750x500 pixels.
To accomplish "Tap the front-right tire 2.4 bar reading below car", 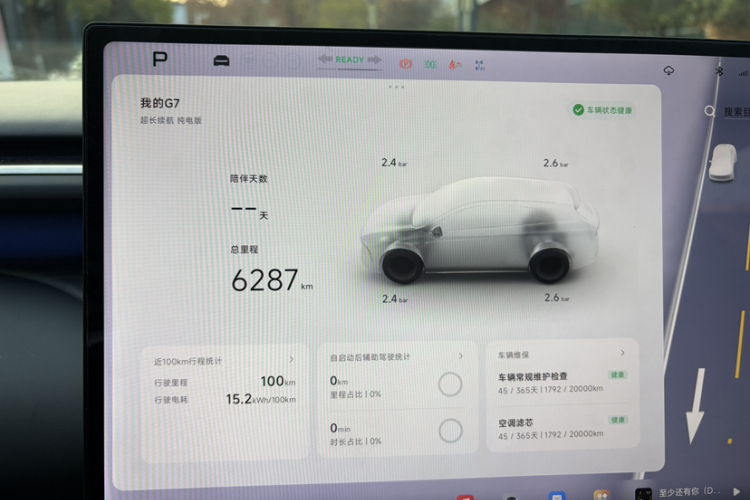I will click(395, 299).
